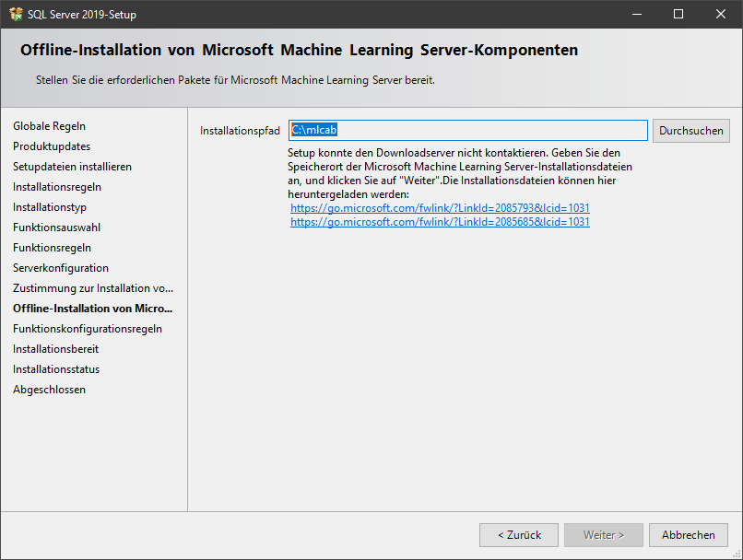Select the Serverkonfiguration step
743x560 pixels.
click(61, 268)
